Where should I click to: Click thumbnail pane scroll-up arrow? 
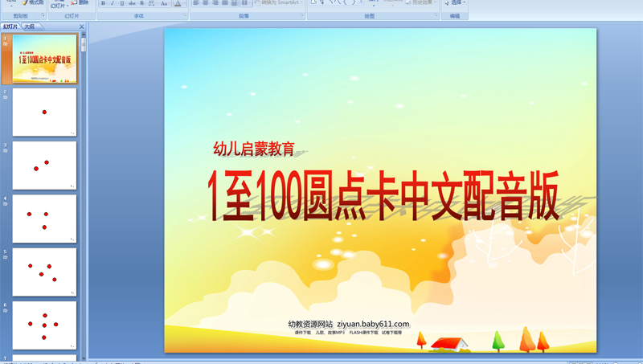pyautogui.click(x=84, y=35)
